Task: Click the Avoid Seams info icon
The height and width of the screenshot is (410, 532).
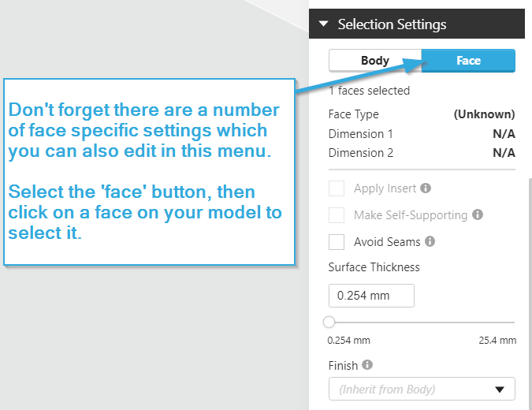Action: [430, 241]
